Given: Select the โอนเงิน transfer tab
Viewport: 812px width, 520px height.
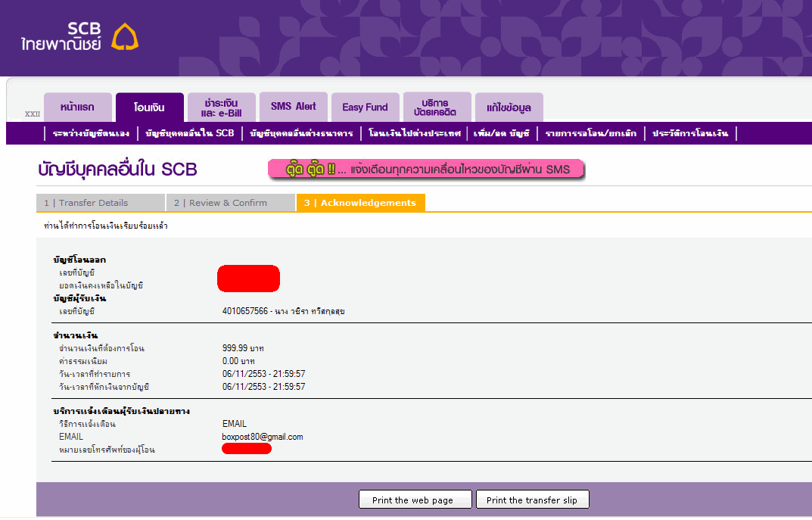Looking at the screenshot, I should (x=150, y=107).
